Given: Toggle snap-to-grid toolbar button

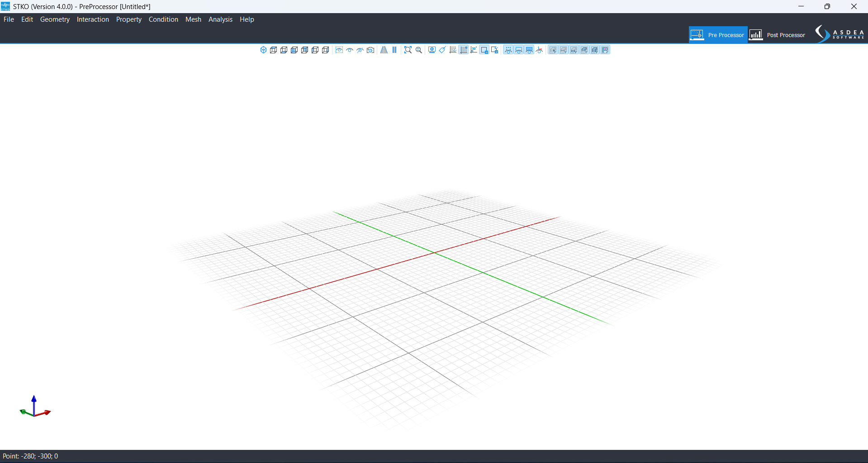Looking at the screenshot, I should [x=463, y=50].
